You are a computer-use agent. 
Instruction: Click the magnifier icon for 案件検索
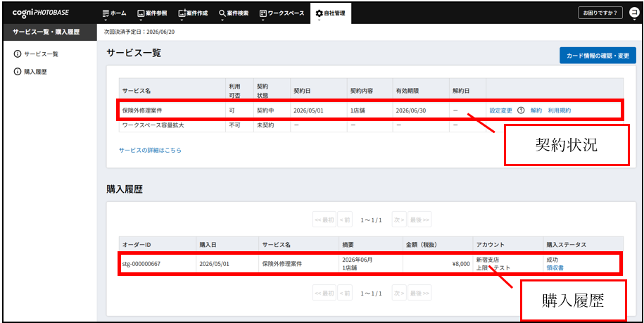[222, 13]
